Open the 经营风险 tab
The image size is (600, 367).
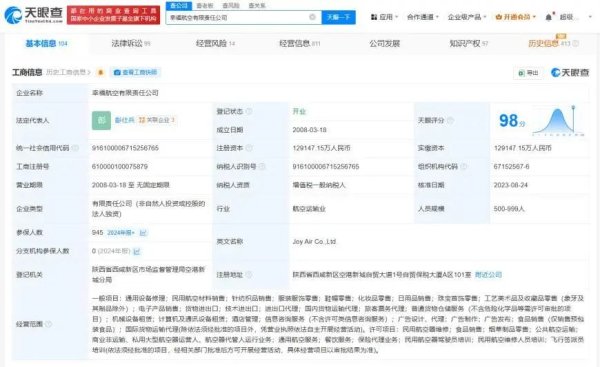pyautogui.click(x=215, y=44)
